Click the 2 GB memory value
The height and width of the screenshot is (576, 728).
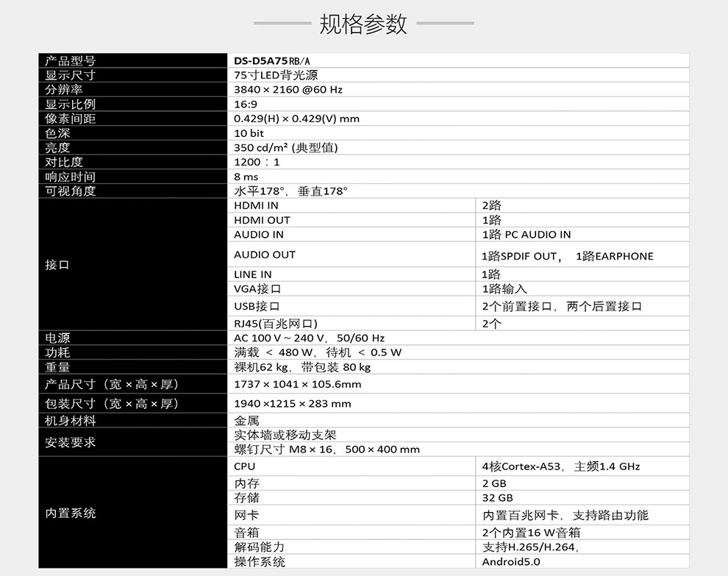[494, 483]
